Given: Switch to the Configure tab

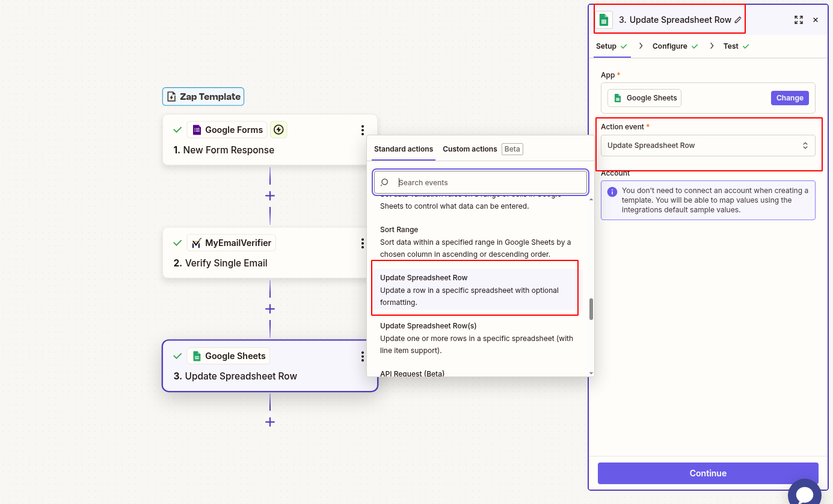Looking at the screenshot, I should pyautogui.click(x=669, y=46).
